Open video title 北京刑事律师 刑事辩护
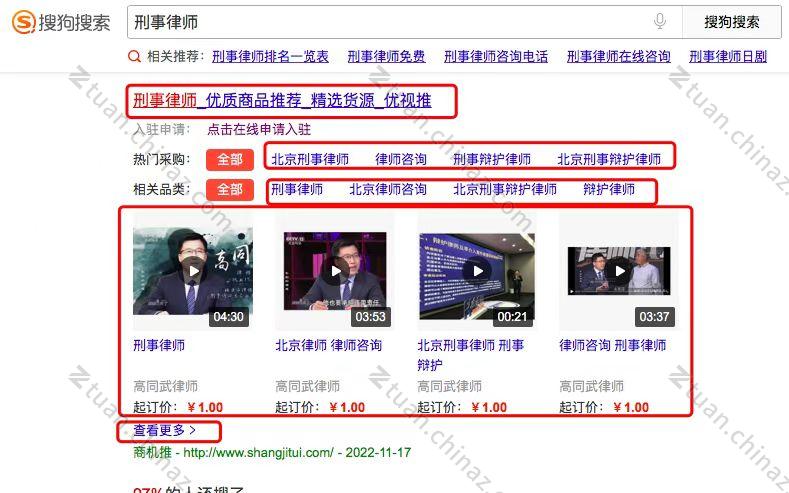The image size is (789, 493). [x=471, y=355]
